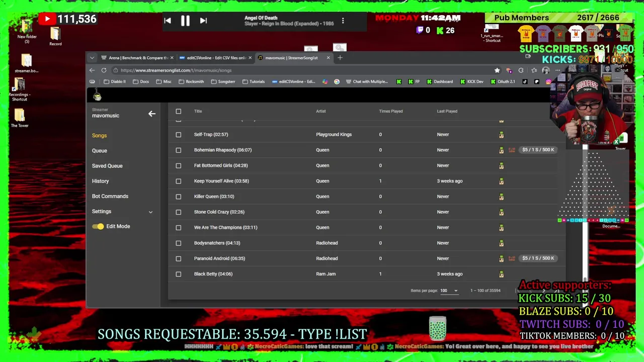Sort by the Times Played column header

click(391, 111)
